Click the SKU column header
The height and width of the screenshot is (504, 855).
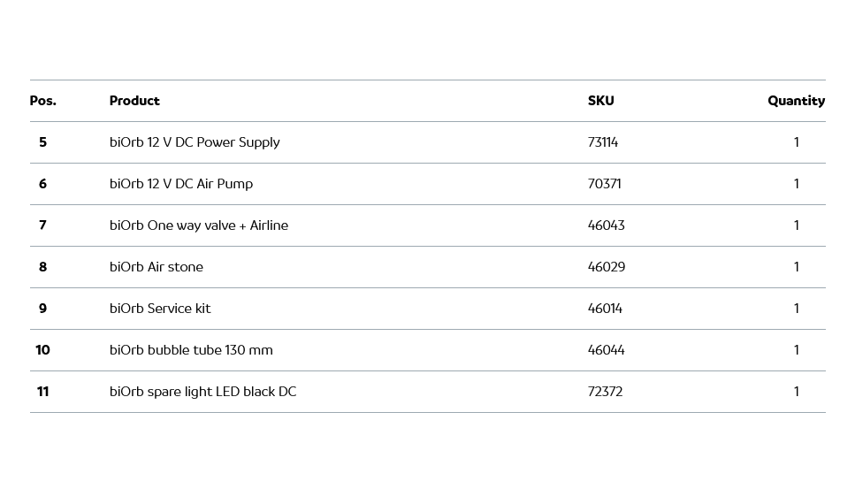pos(600,101)
